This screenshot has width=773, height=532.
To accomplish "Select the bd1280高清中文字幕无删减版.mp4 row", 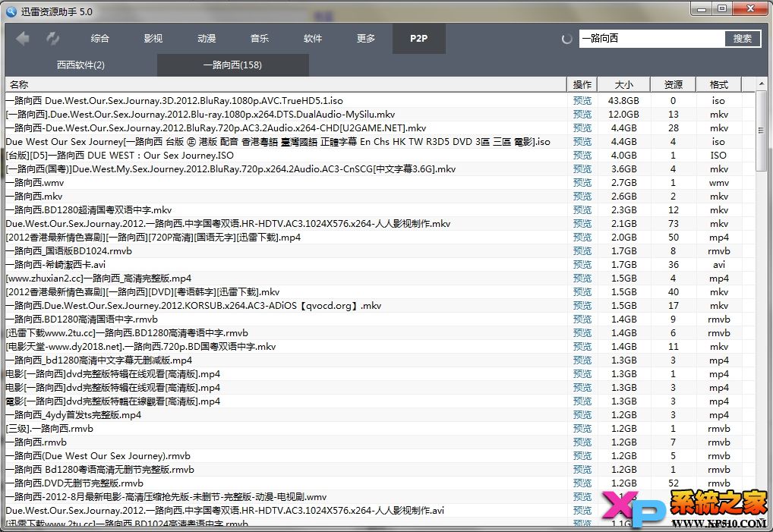I will [380, 360].
